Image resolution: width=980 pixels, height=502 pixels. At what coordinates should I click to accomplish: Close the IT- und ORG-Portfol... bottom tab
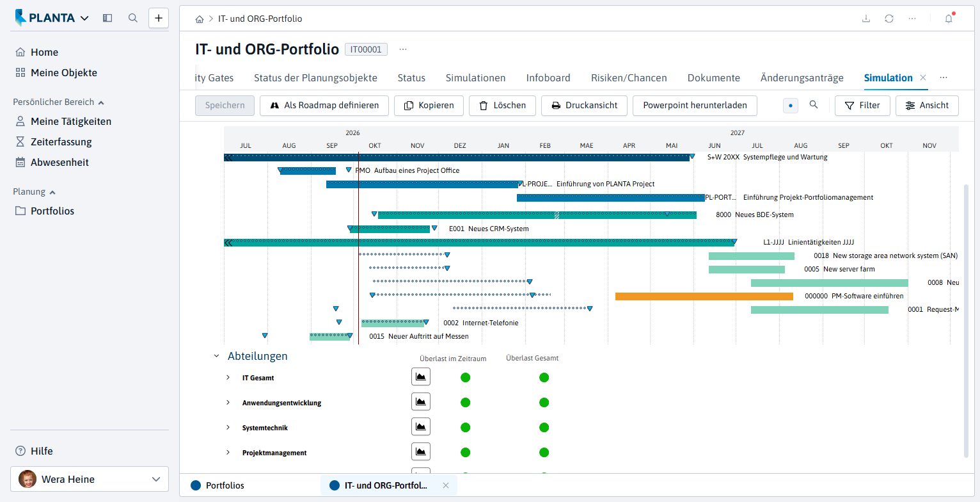coord(446,485)
